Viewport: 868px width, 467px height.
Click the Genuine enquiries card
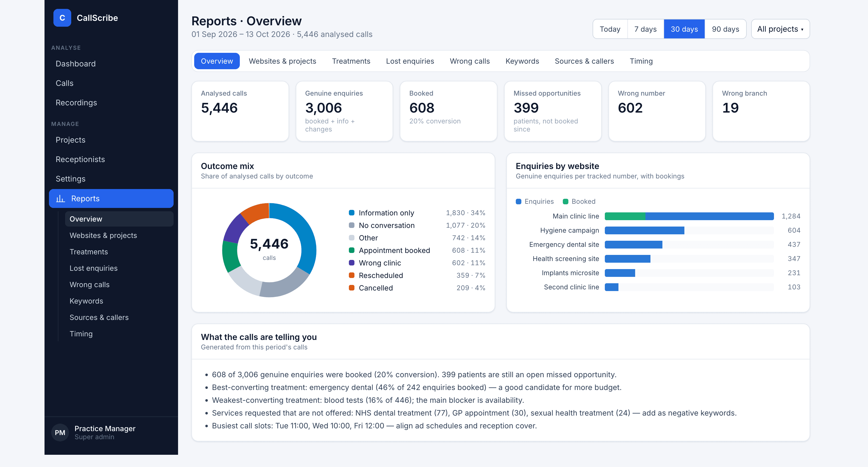click(x=344, y=111)
